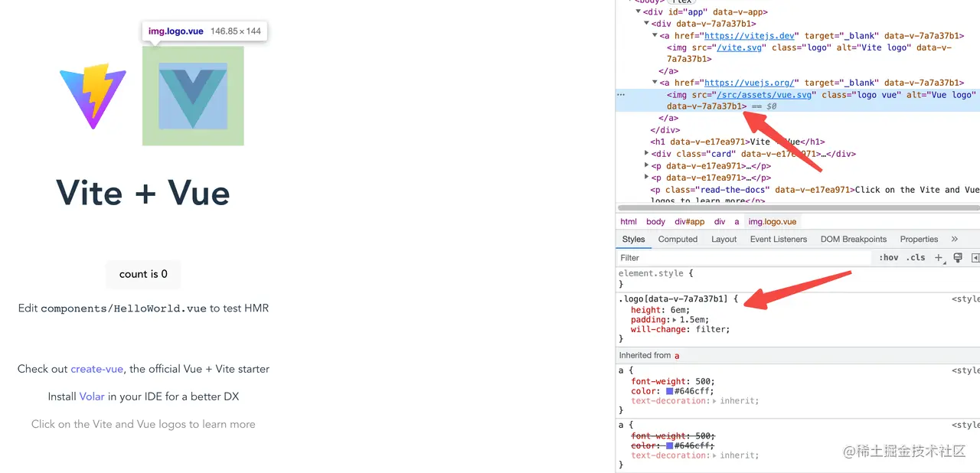Switch to the Computed tab
This screenshot has height=473, width=980.
pyautogui.click(x=678, y=239)
